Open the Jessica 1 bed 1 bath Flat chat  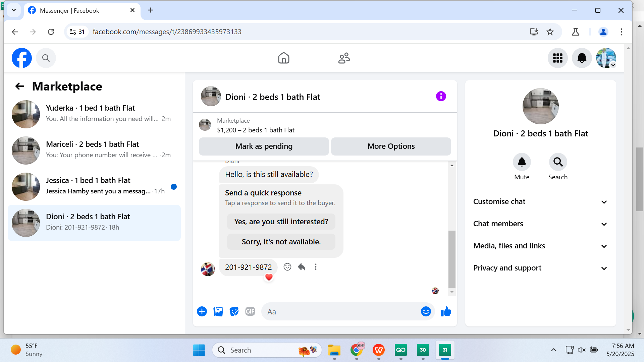[94, 186]
